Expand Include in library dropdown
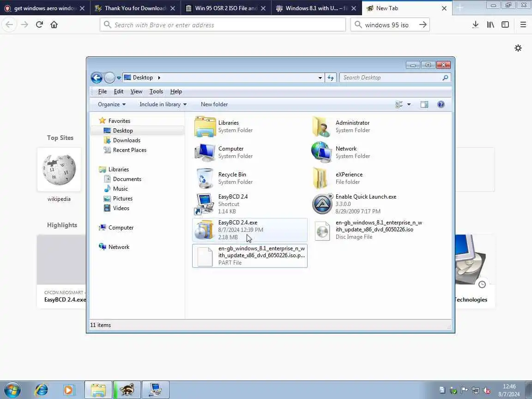The image size is (532, 399). tap(163, 104)
